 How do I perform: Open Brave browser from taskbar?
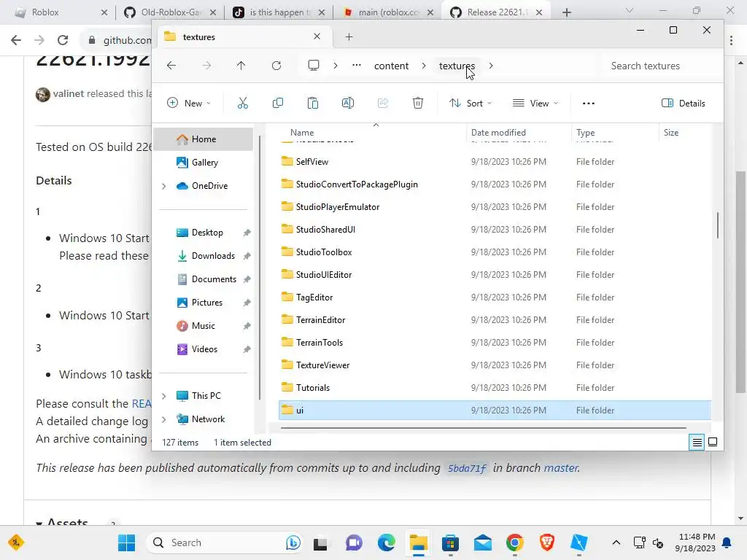(547, 542)
